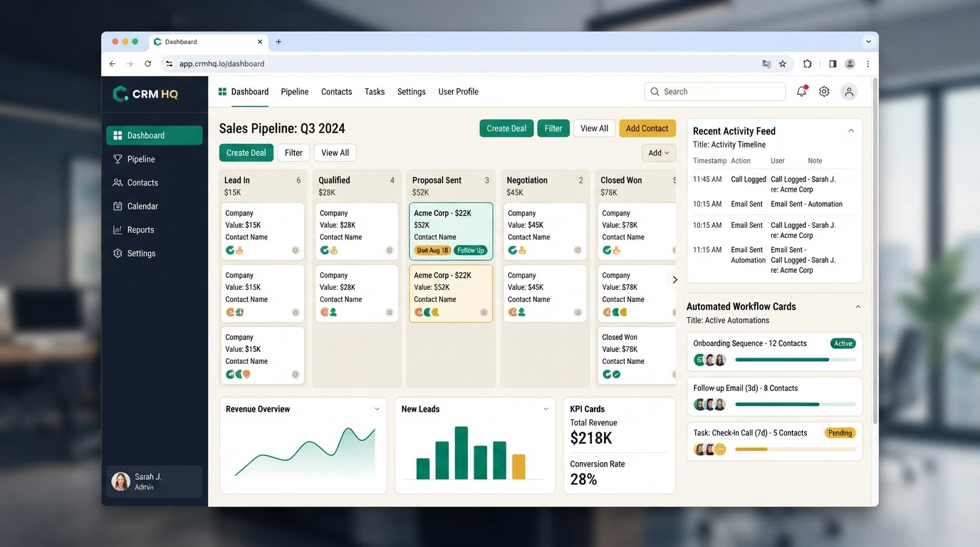Open the user avatar icon in top bar
980x547 pixels.
click(x=848, y=91)
